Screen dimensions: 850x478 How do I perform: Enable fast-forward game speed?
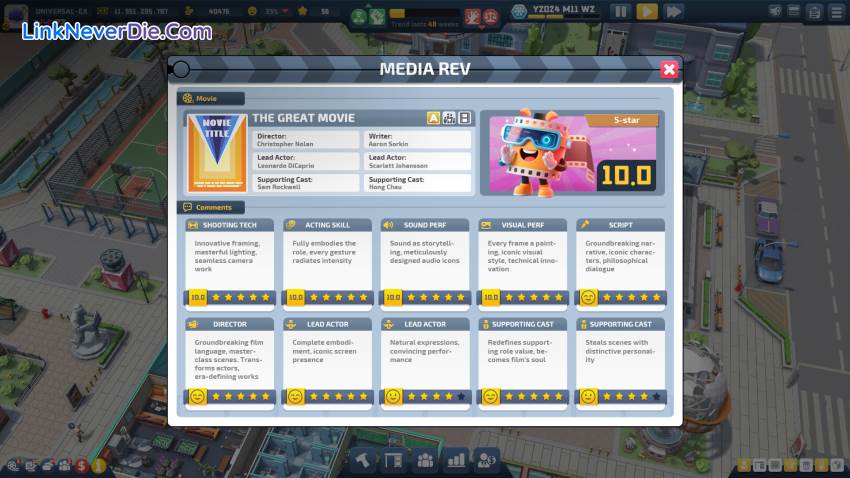tap(673, 11)
